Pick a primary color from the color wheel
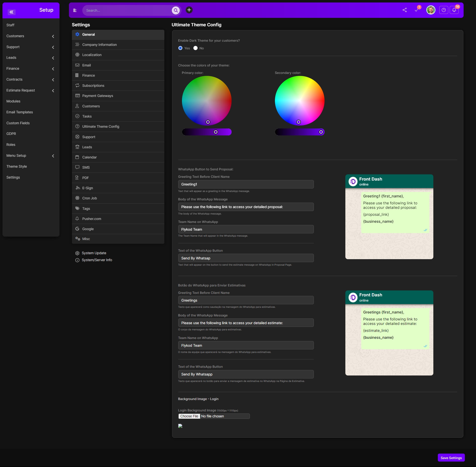The height and width of the screenshot is (467, 476). [x=207, y=101]
